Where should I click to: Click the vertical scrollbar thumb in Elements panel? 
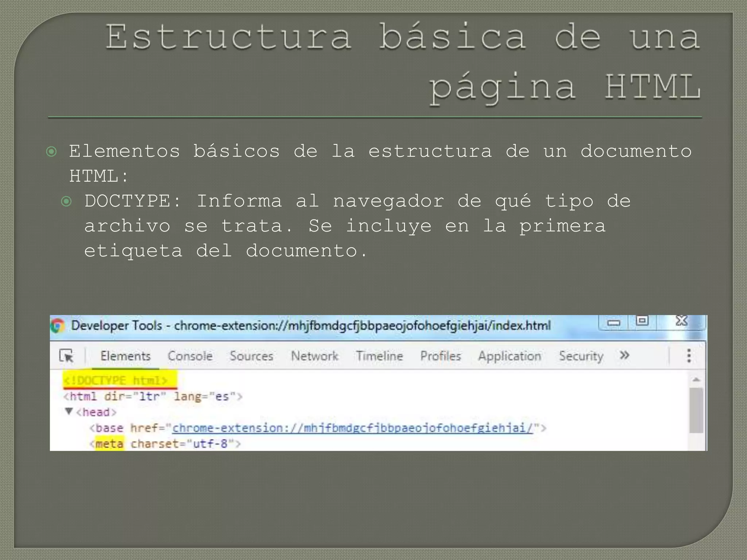696,410
